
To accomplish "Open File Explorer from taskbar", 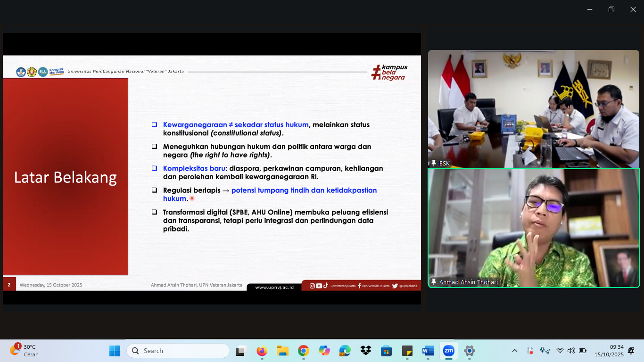I will click(x=282, y=351).
